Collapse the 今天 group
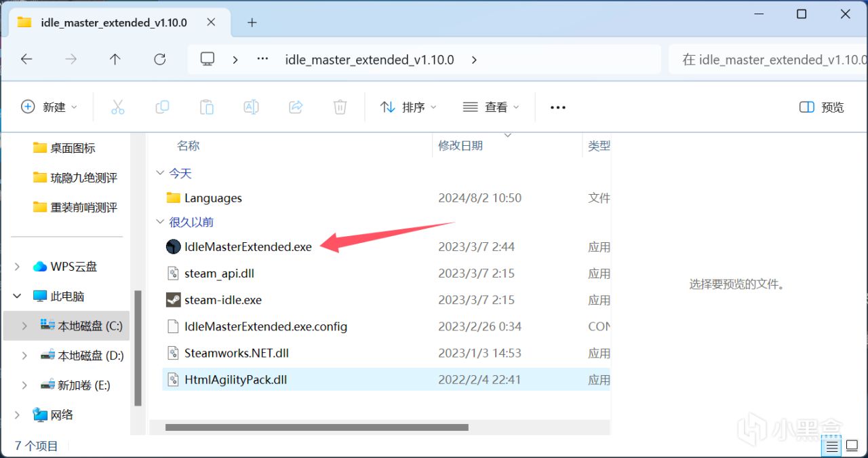This screenshot has height=458, width=868. click(x=161, y=174)
